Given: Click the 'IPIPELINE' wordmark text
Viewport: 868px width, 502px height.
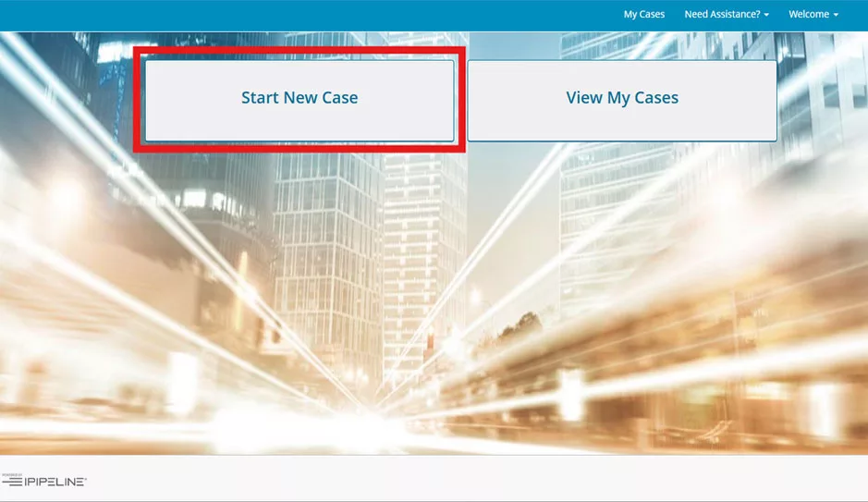Looking at the screenshot, I should [x=55, y=482].
